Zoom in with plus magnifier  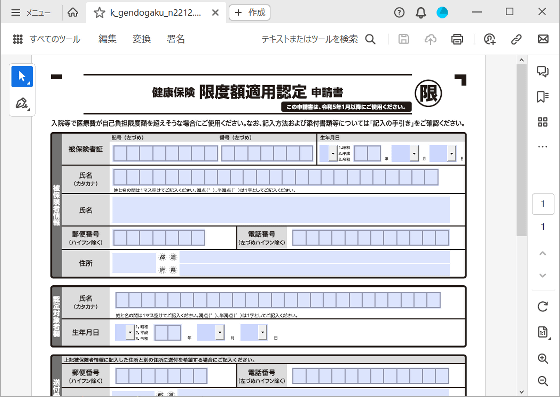(542, 358)
